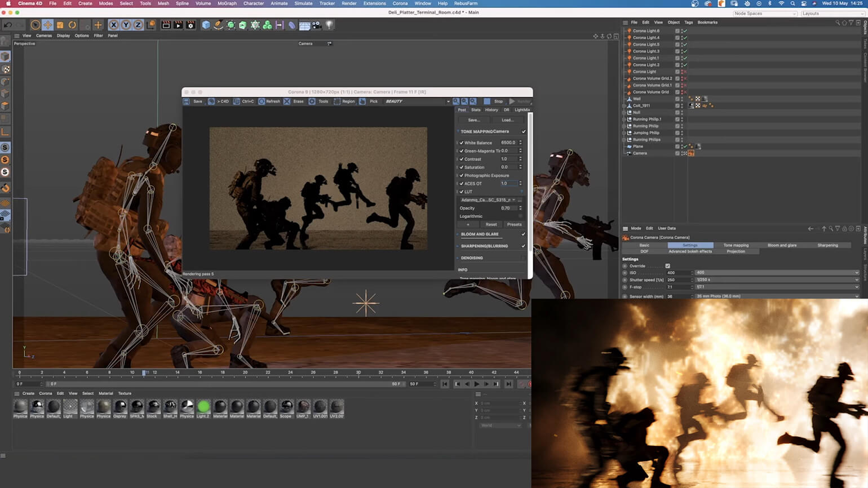Click the Refresh icon in the Corona window
This screenshot has width=868, height=488.
[262, 101]
